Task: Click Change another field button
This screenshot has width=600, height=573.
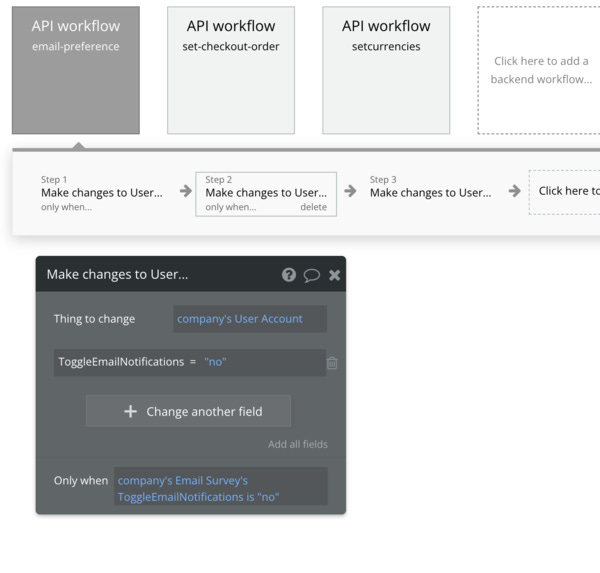Action: click(189, 411)
